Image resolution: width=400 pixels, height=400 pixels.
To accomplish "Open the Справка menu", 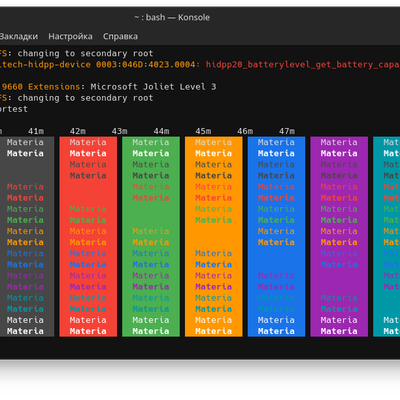I will [120, 36].
